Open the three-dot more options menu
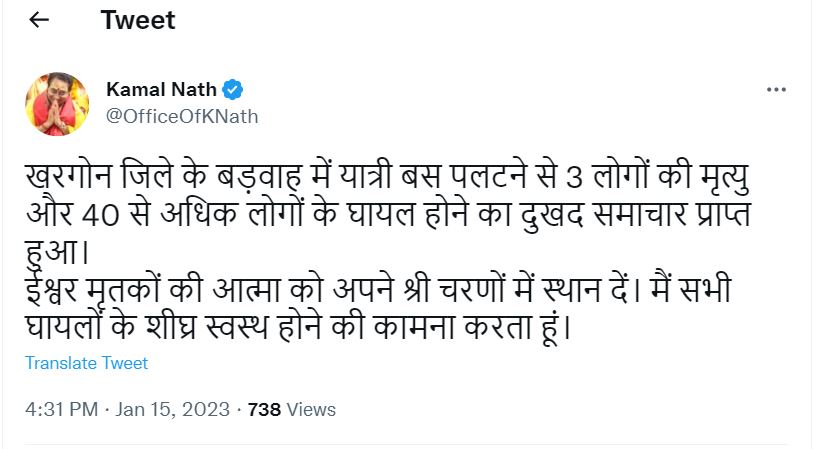 pos(776,90)
